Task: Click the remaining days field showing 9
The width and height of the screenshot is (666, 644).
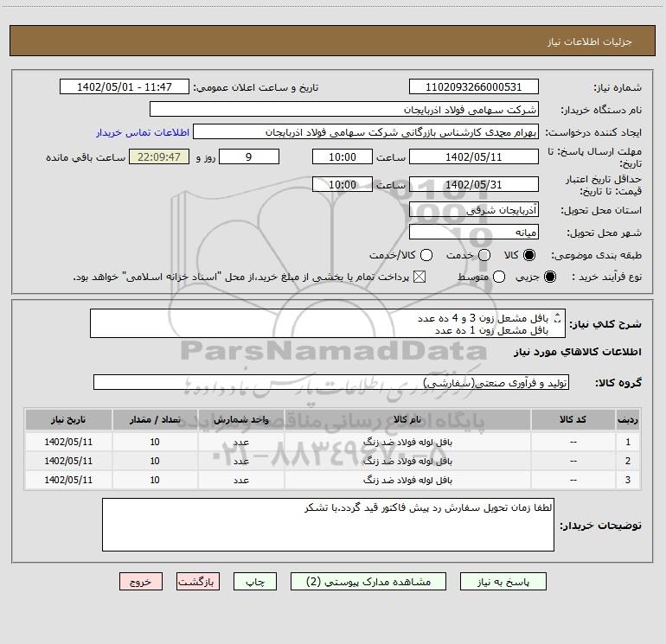Action: coord(249,156)
